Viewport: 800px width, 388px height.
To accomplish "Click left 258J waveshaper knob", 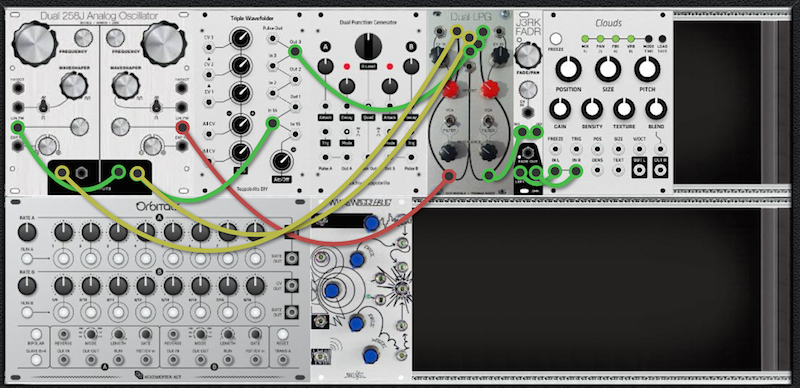I will [73, 85].
